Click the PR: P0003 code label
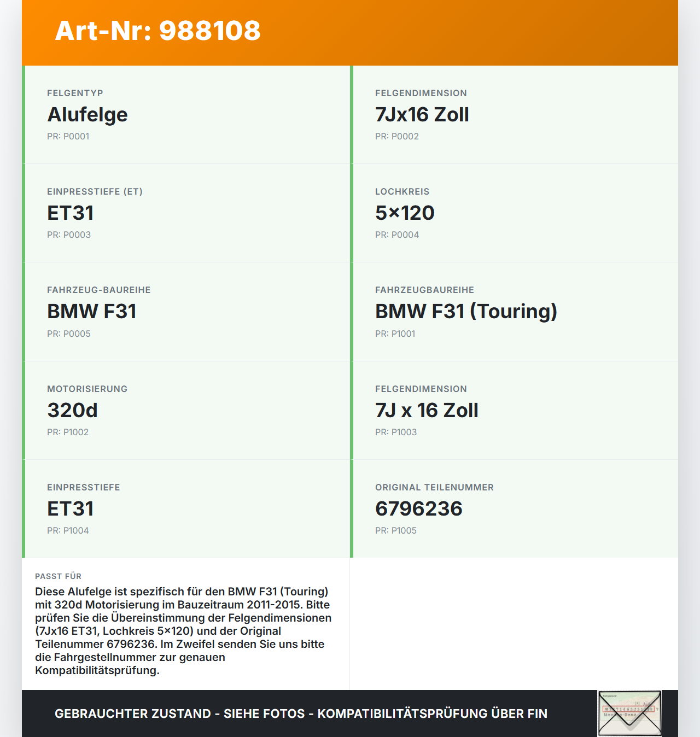This screenshot has width=700, height=737. click(x=69, y=235)
